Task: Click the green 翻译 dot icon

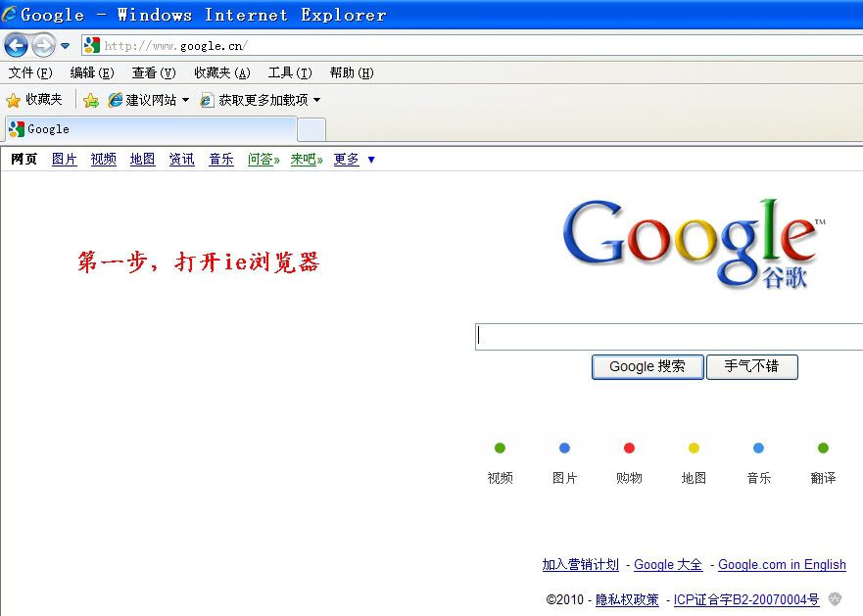Action: pyautogui.click(x=823, y=449)
